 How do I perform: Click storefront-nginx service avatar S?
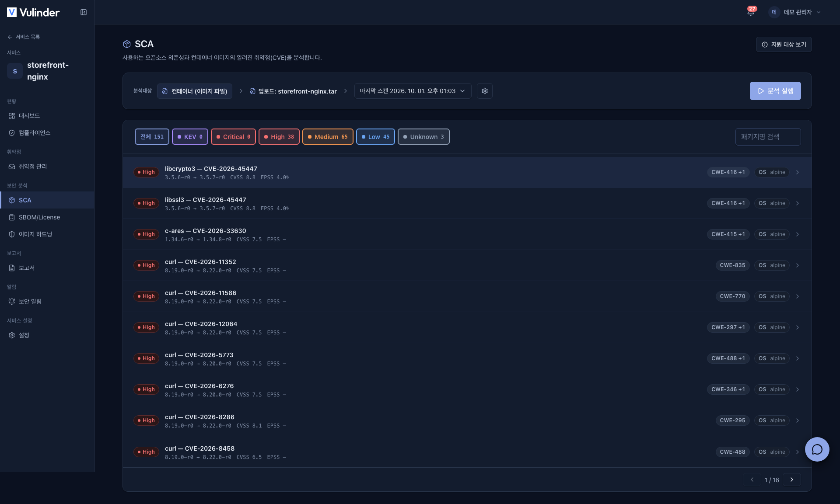click(15, 71)
